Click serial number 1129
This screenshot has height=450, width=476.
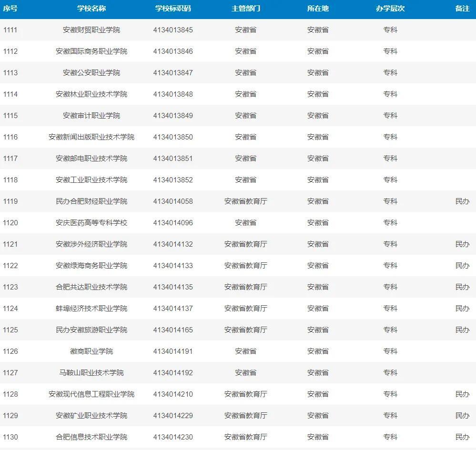click(10, 415)
